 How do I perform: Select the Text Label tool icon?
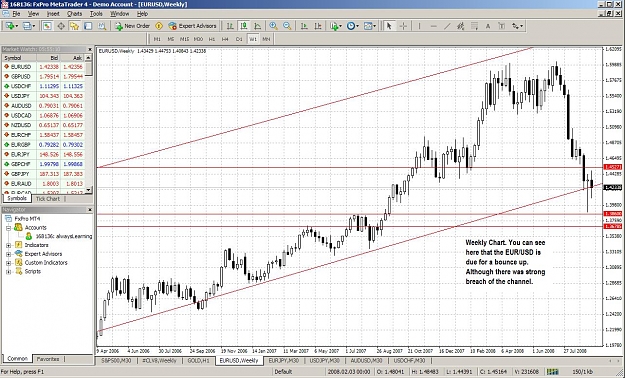coord(501,26)
